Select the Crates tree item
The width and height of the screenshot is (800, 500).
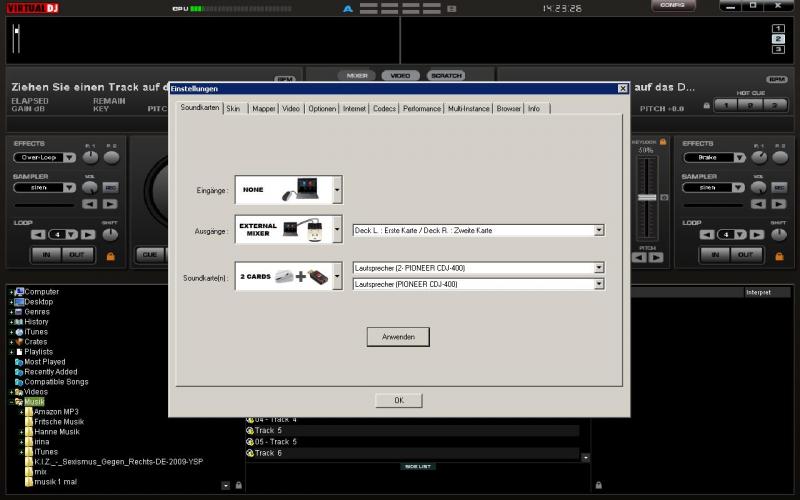pyautogui.click(x=35, y=342)
